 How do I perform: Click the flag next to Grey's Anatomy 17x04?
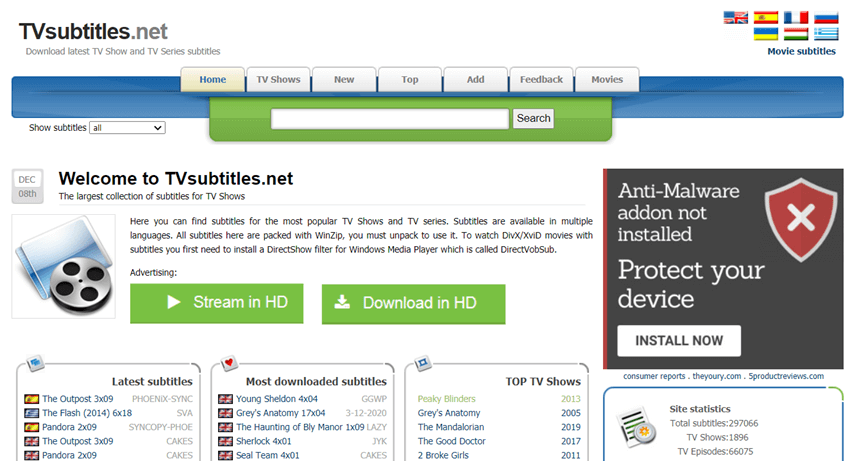pos(225,413)
